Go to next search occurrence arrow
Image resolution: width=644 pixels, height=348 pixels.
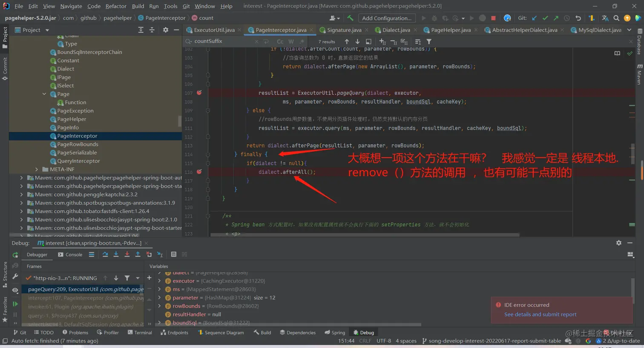pos(357,41)
